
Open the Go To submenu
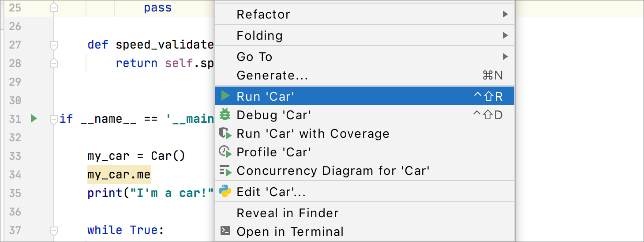pos(365,57)
